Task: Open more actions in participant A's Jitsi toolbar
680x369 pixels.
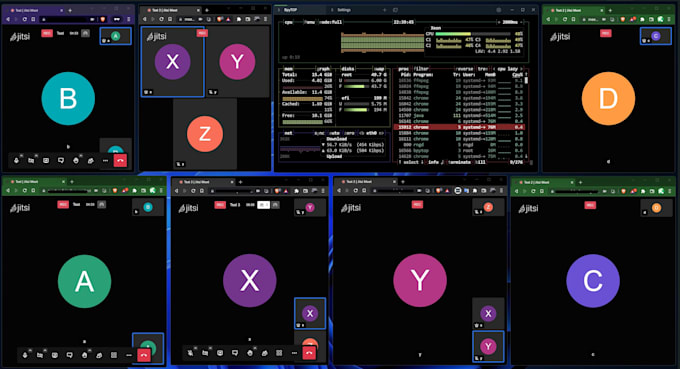Action: click(x=129, y=355)
